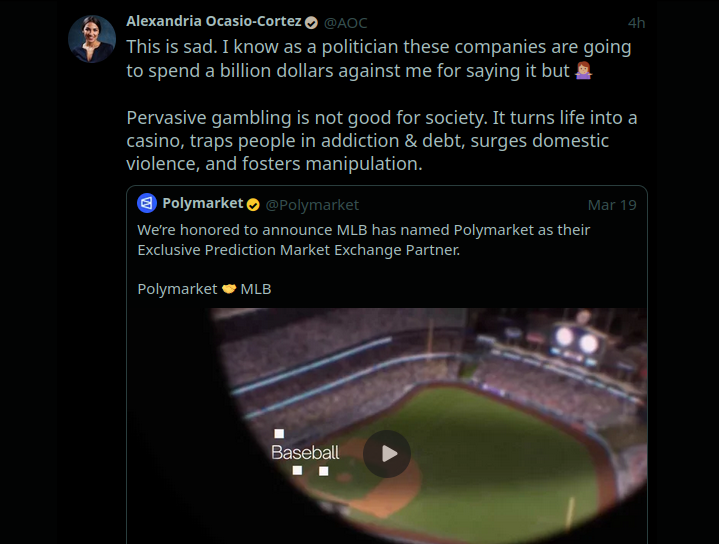Screen dimensions: 719x544
Task: Click the white square above Baseball label
Action: (279, 434)
